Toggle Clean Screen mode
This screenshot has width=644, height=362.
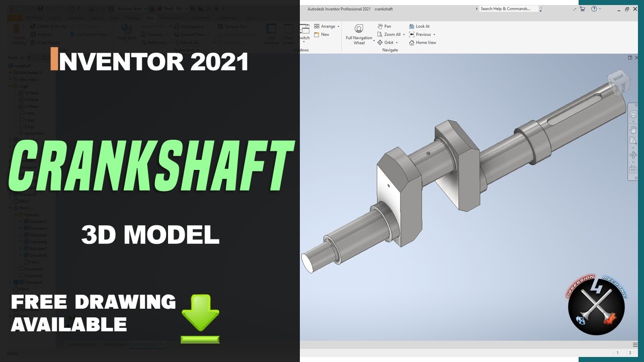coord(288,34)
